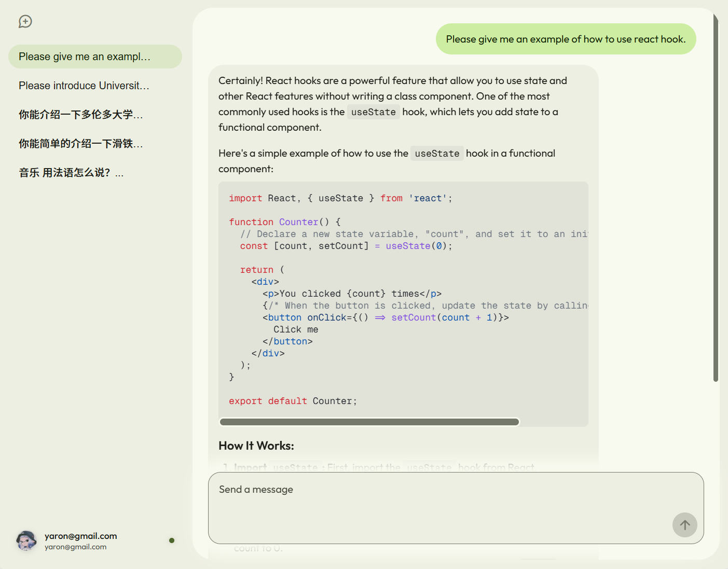The height and width of the screenshot is (569, 728).
Task: Open chat '音乐 用法语怎么说? …'
Action: pos(95,173)
